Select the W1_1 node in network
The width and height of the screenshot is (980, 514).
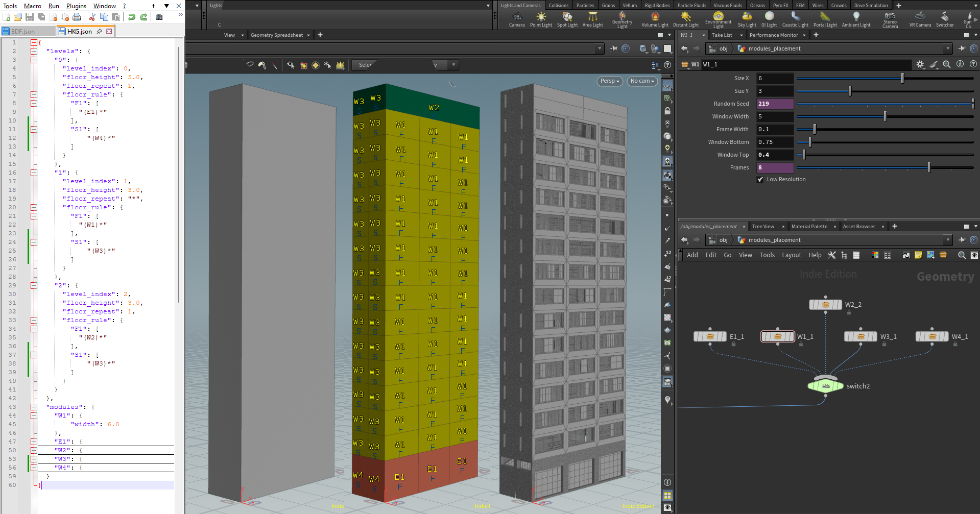coord(777,336)
